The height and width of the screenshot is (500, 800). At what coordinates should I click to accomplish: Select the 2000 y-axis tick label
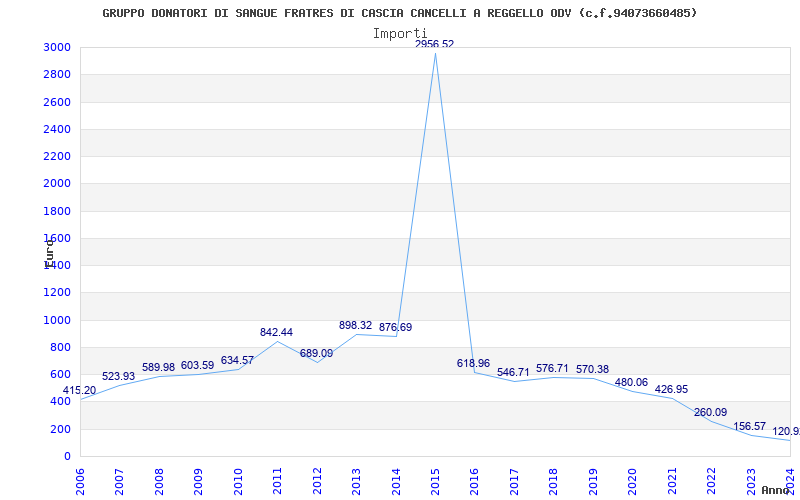[57, 184]
